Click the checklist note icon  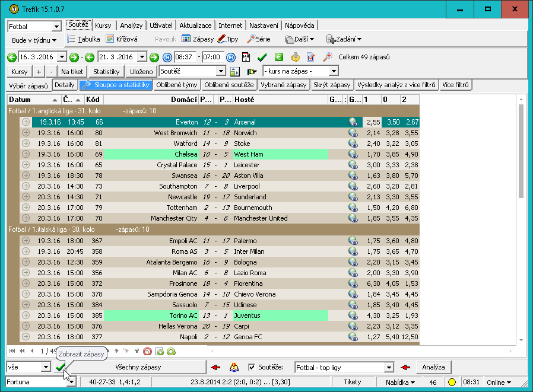[310, 57]
